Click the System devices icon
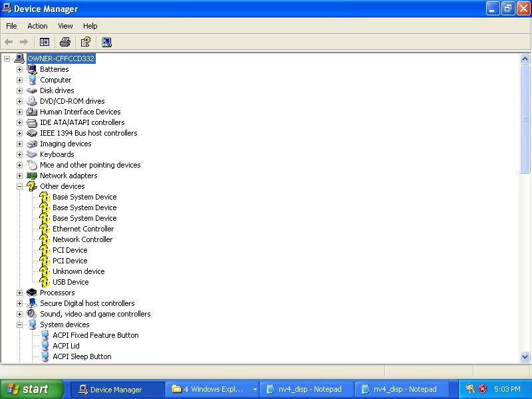This screenshot has width=532, height=399. [32, 325]
